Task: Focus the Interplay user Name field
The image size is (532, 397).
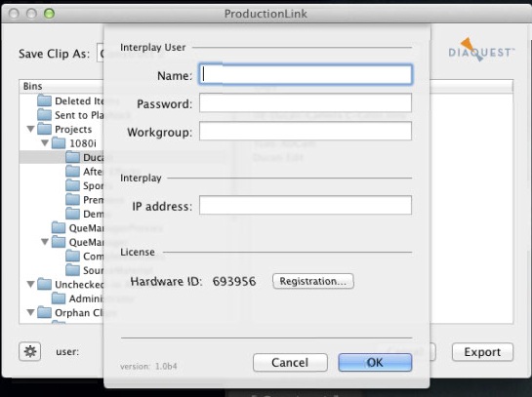Action: coord(306,74)
